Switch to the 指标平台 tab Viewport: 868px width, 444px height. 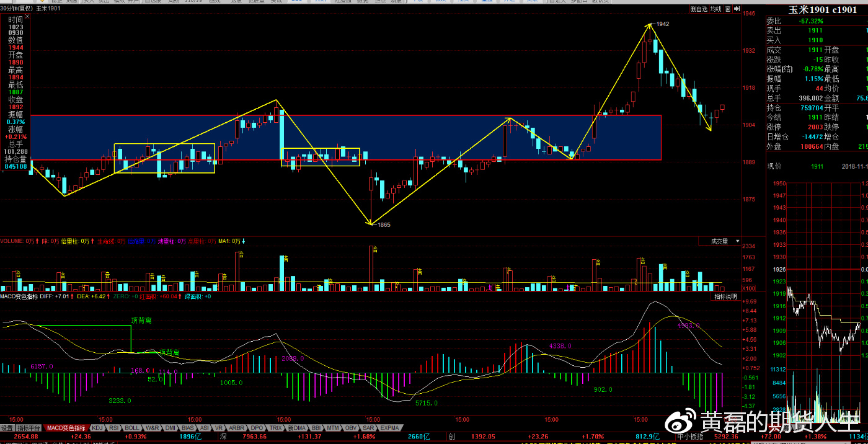(29, 428)
